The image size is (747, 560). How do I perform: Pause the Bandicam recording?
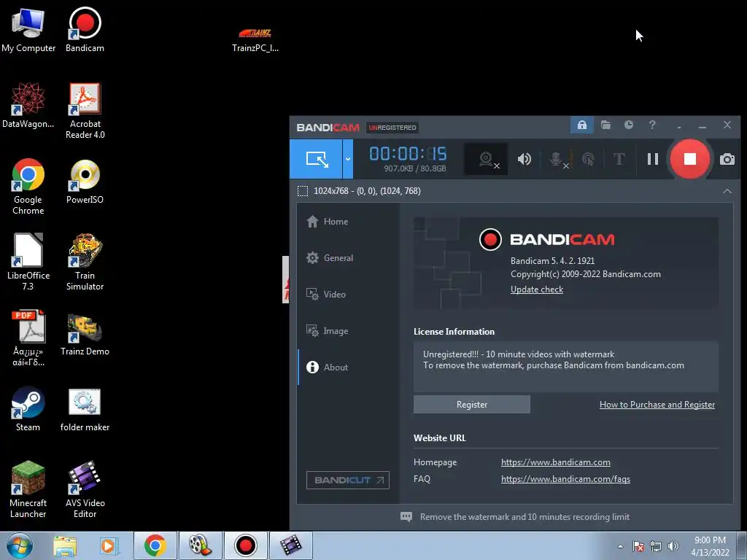tap(653, 159)
